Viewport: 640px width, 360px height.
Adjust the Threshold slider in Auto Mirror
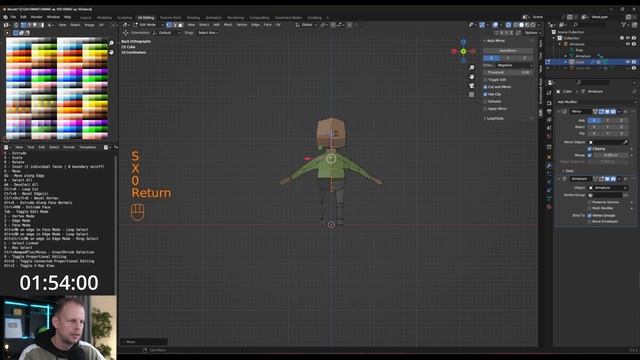(508, 72)
